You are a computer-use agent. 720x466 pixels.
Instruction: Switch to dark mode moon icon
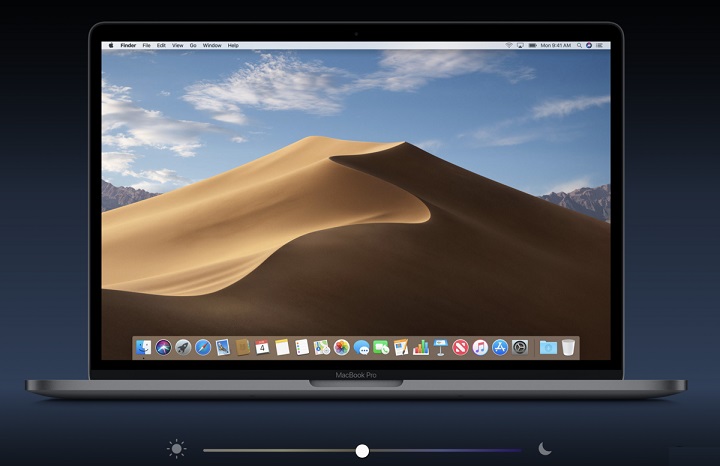[x=545, y=450]
